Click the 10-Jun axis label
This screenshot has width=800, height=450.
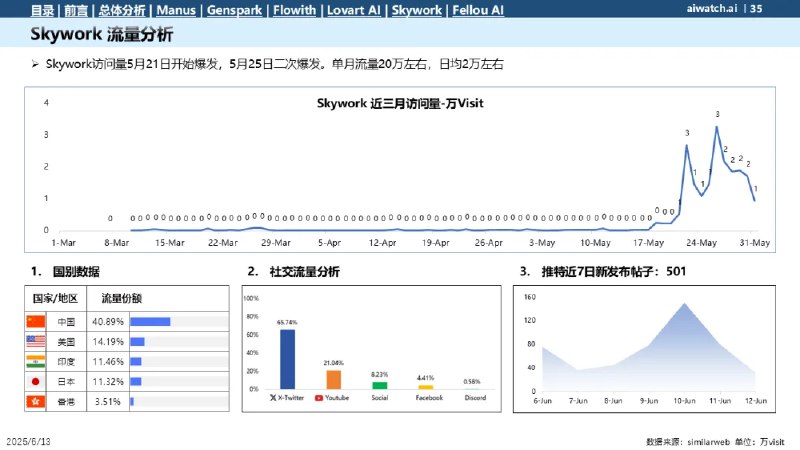coord(684,401)
